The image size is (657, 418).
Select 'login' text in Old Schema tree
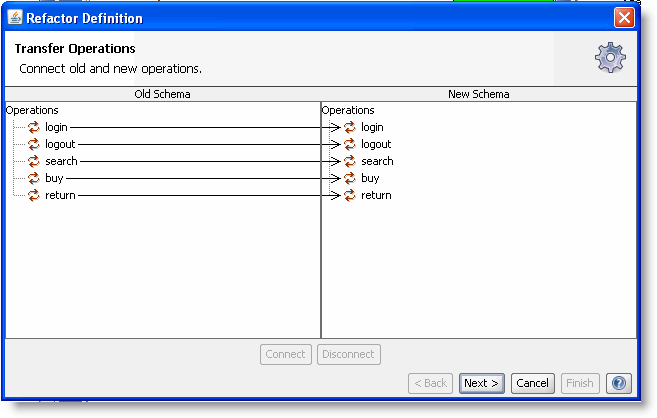tap(56, 127)
